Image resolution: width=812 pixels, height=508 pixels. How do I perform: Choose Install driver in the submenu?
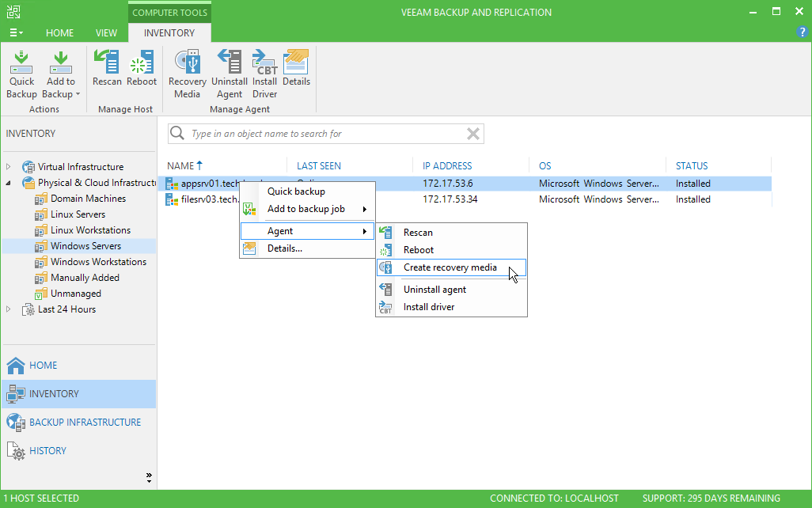tap(452, 306)
